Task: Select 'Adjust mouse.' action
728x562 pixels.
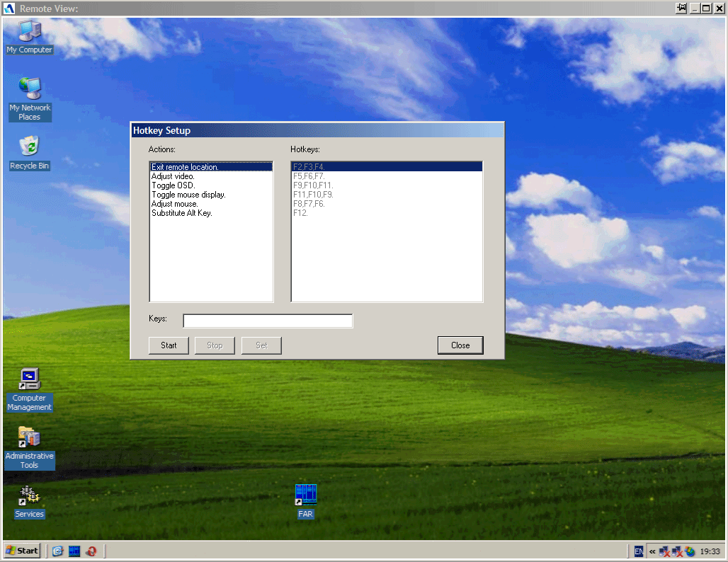Action: pos(211,204)
